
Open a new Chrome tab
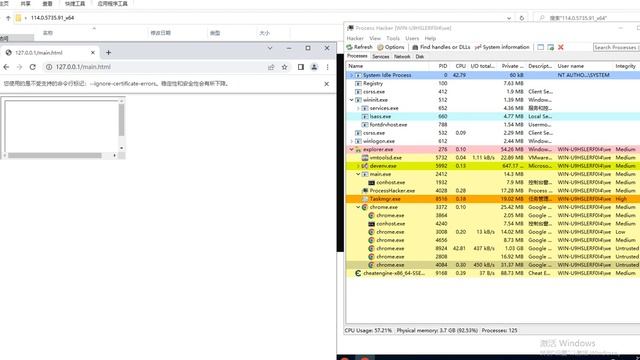tap(109, 53)
